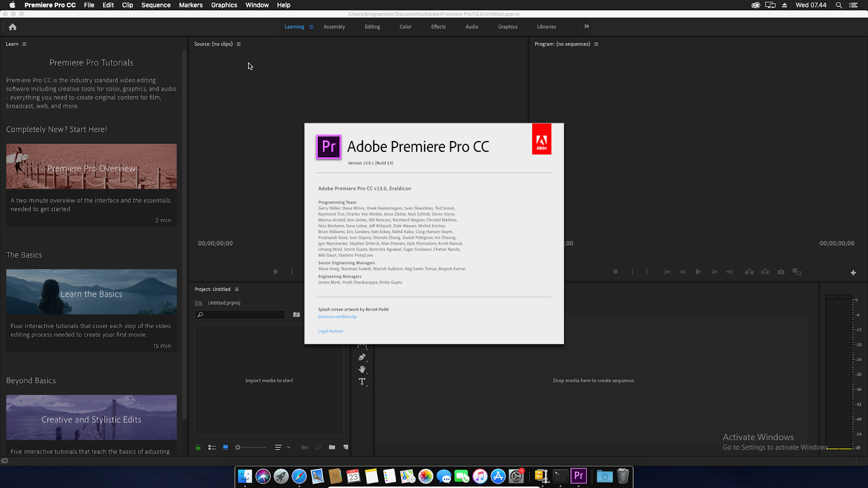This screenshot has height=488, width=868.
Task: Click Add Marker in Program monitor
Action: tap(615, 272)
